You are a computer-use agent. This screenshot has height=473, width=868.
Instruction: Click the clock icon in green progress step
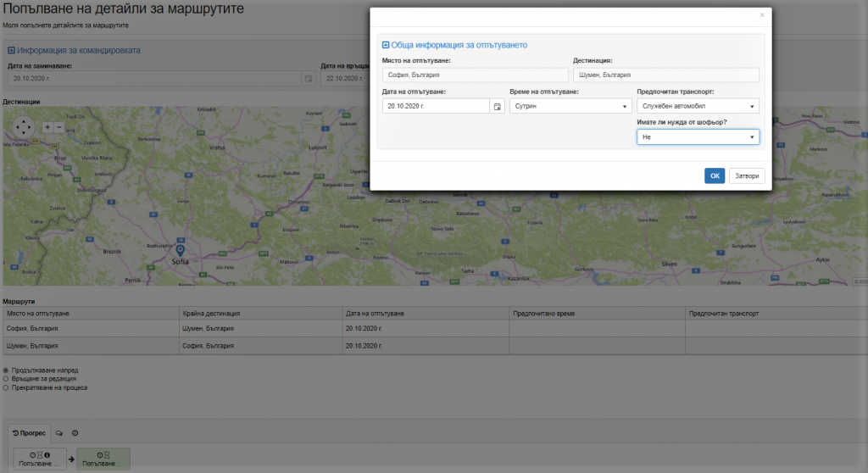pyautogui.click(x=100, y=454)
